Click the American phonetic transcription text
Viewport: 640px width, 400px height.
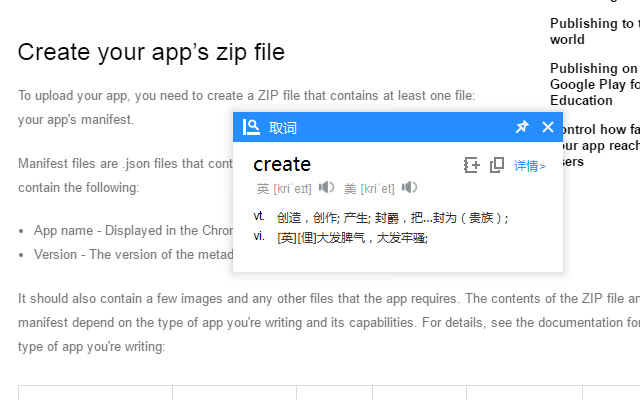click(377, 188)
